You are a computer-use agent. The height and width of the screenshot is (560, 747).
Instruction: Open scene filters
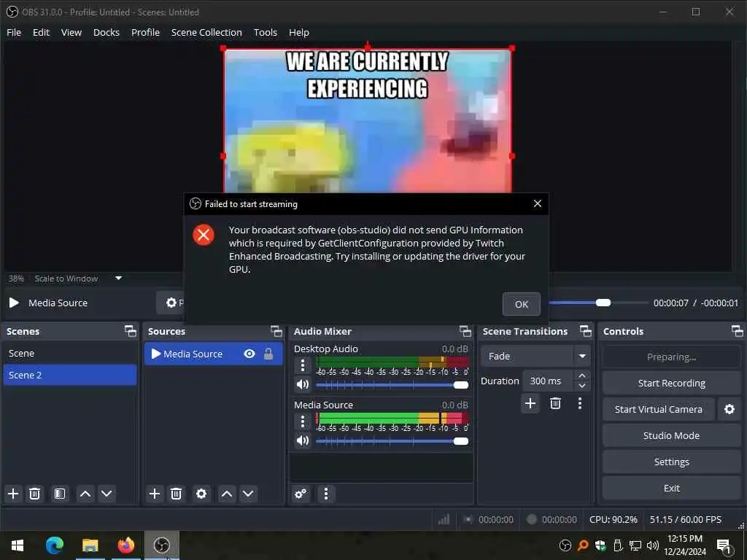pos(60,494)
